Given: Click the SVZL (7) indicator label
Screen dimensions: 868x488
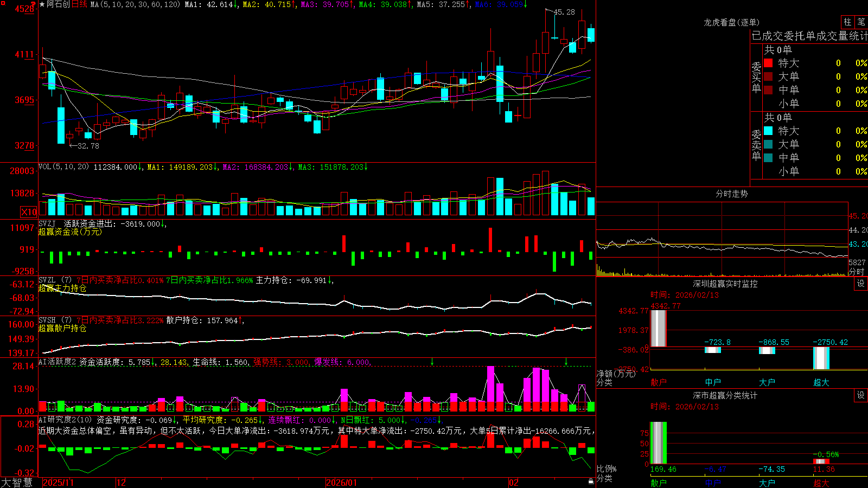Looking at the screenshot, I should click(55, 280).
